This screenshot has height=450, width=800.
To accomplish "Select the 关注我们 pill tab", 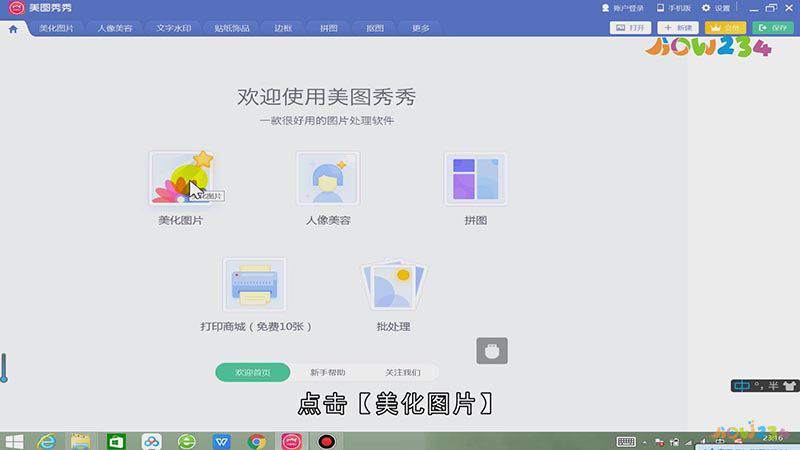I will [403, 372].
